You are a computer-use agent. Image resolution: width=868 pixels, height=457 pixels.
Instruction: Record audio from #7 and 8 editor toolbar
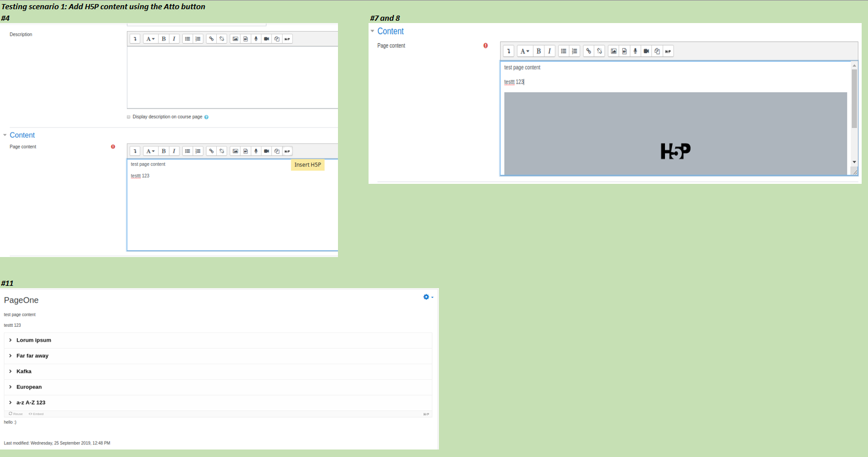coord(636,51)
